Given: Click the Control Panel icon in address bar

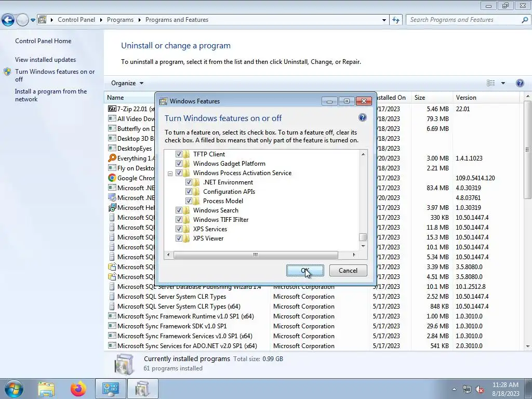Looking at the screenshot, I should tap(43, 20).
